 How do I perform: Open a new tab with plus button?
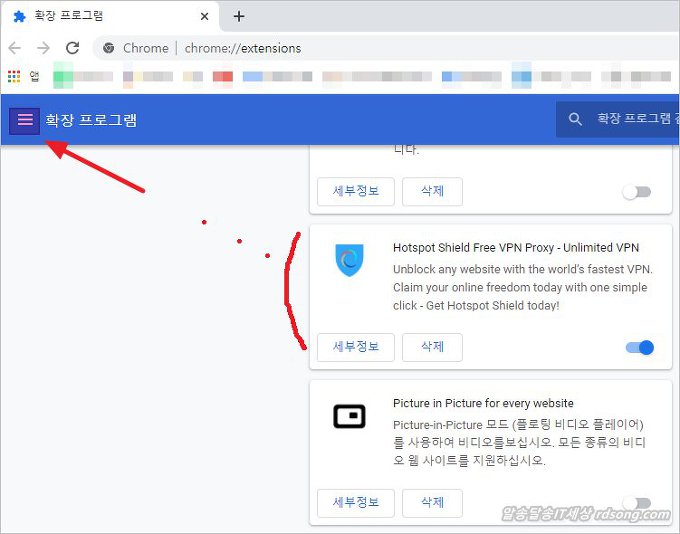[238, 16]
